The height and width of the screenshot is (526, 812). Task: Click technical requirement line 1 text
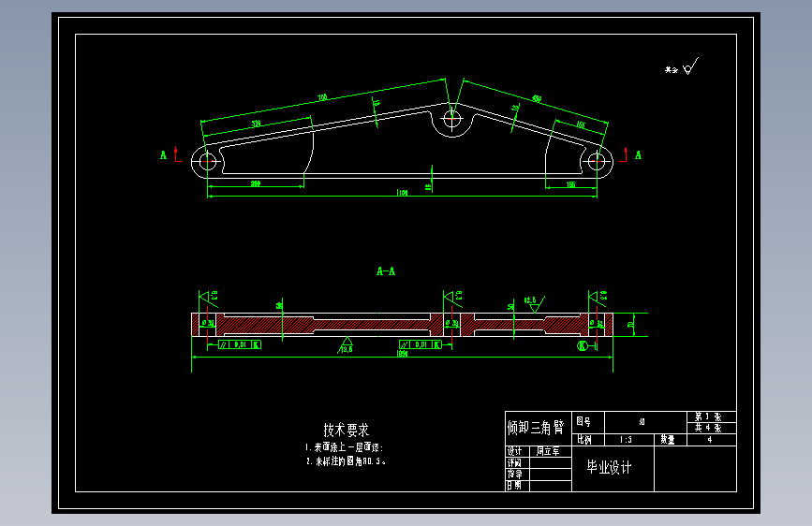pos(344,447)
